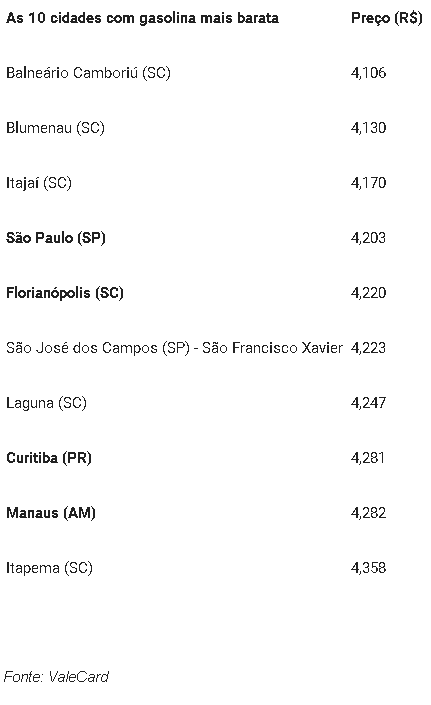The height and width of the screenshot is (705, 431).
Task: Select the price 4,358 for Itapema
Action: tap(368, 568)
